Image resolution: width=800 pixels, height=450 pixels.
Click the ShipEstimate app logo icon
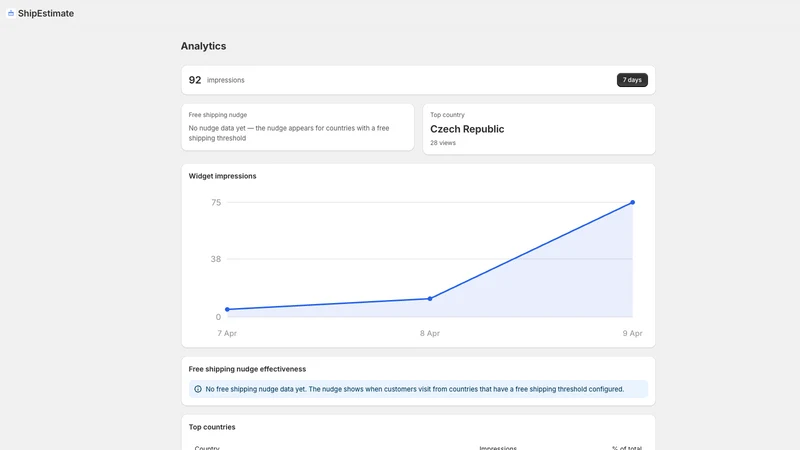(11, 13)
